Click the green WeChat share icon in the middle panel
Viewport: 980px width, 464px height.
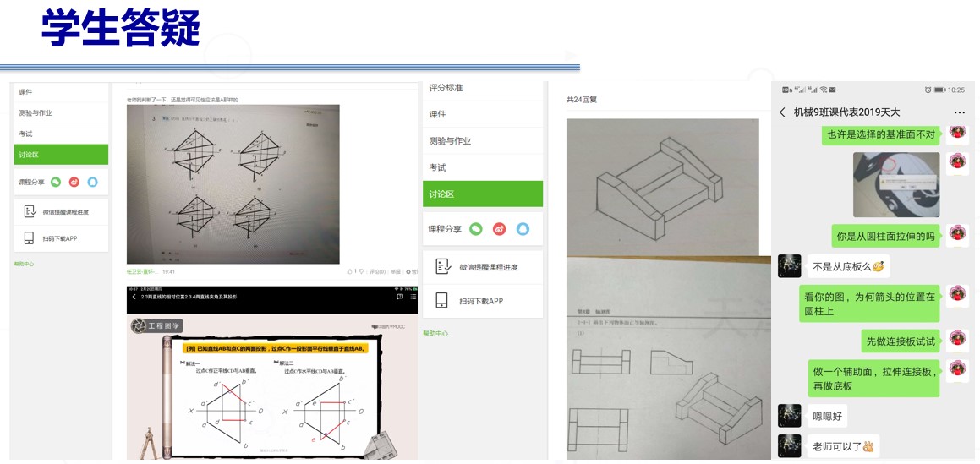click(x=476, y=229)
